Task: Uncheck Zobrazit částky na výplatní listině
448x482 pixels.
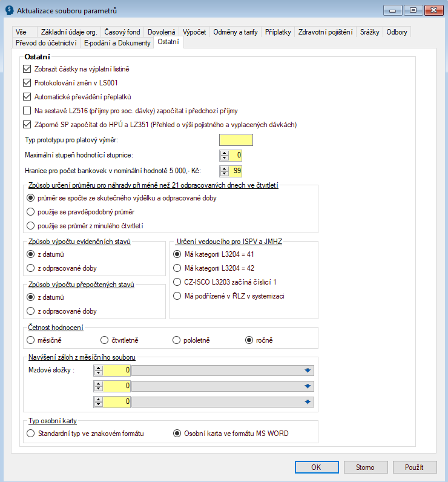Action: [x=27, y=69]
